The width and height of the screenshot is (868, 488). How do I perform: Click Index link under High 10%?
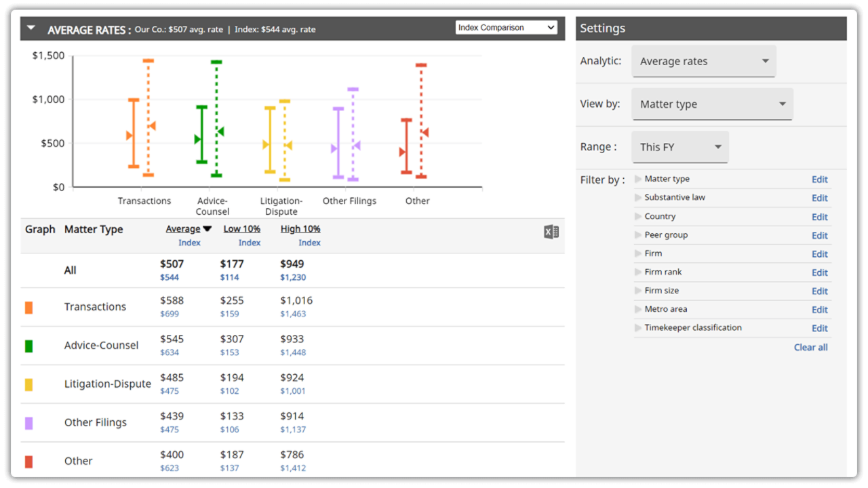point(309,243)
